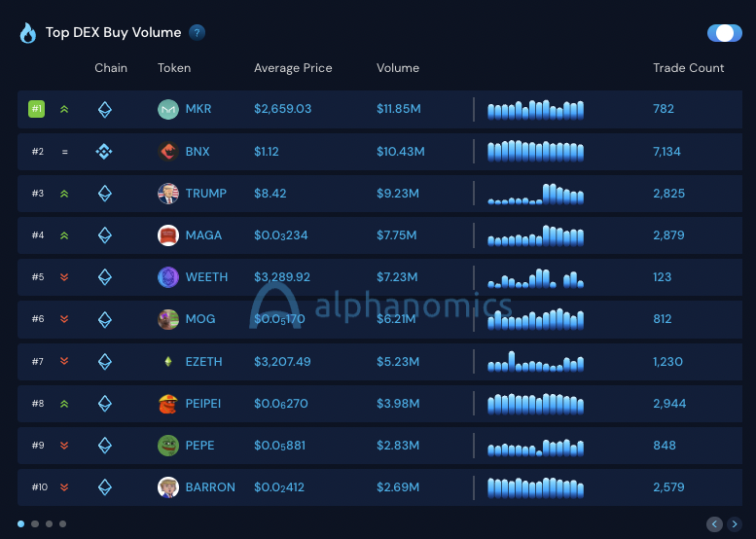Click the EZETH token logo

click(168, 362)
